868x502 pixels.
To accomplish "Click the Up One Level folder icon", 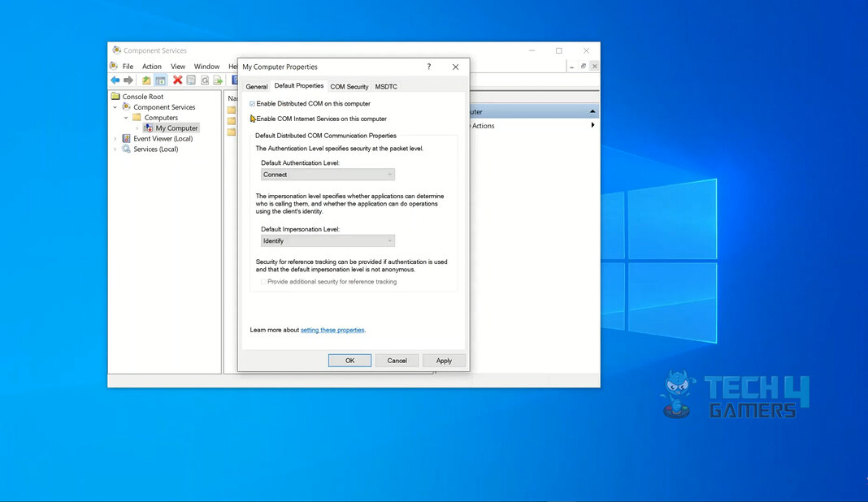I will click(x=146, y=80).
